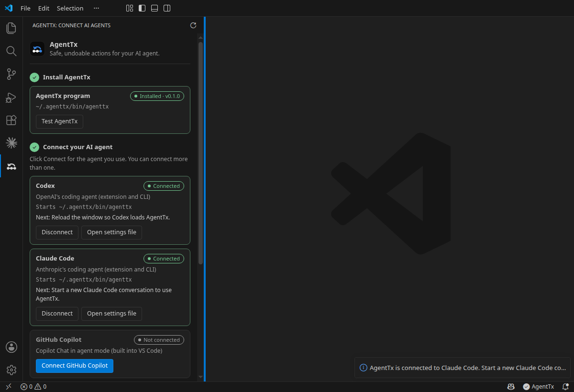
Task: Open the Source Control view icon
Action: coord(11,74)
